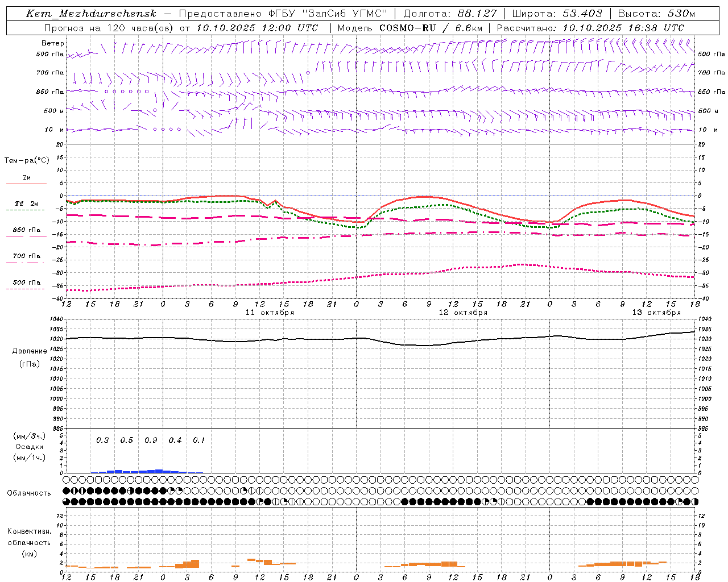Select the (км) unit under convective cloud label
728x582 pixels.
[29, 553]
